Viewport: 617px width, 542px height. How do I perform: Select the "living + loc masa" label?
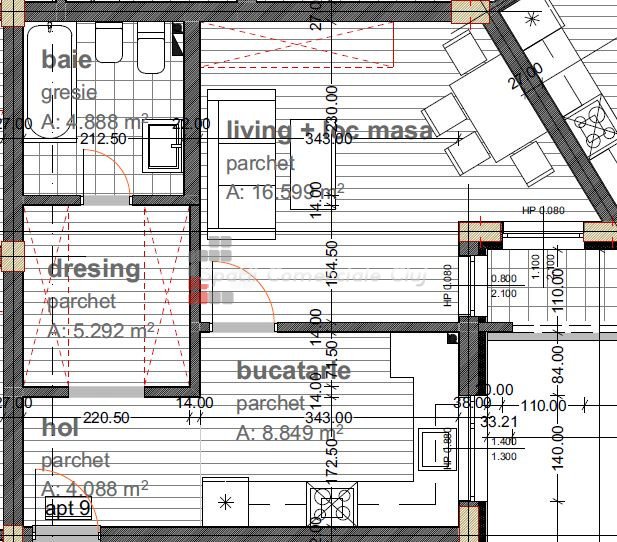[x=330, y=131]
